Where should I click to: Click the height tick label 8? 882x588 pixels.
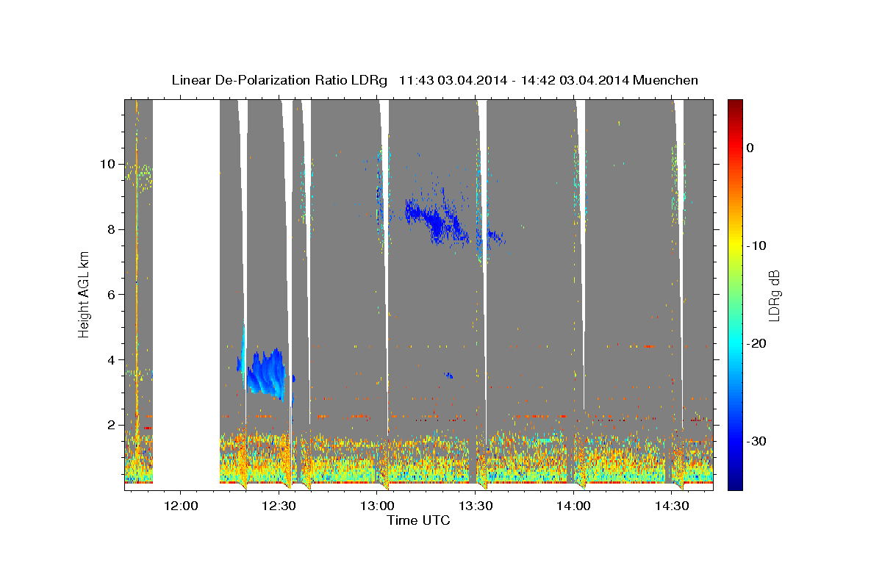click(x=111, y=229)
